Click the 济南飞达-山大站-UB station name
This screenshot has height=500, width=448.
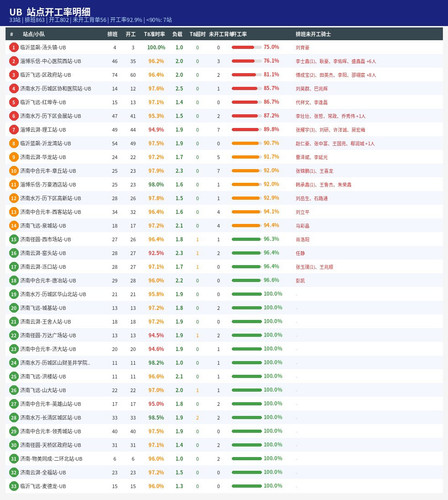pos(43,390)
